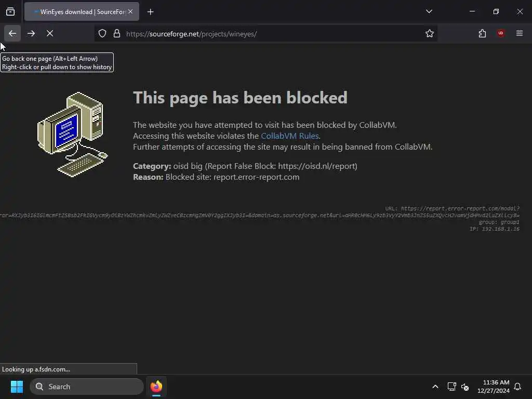Select the WinEyes download SourceForge tab
Image resolution: width=532 pixels, height=399 pixels.
coord(82,12)
